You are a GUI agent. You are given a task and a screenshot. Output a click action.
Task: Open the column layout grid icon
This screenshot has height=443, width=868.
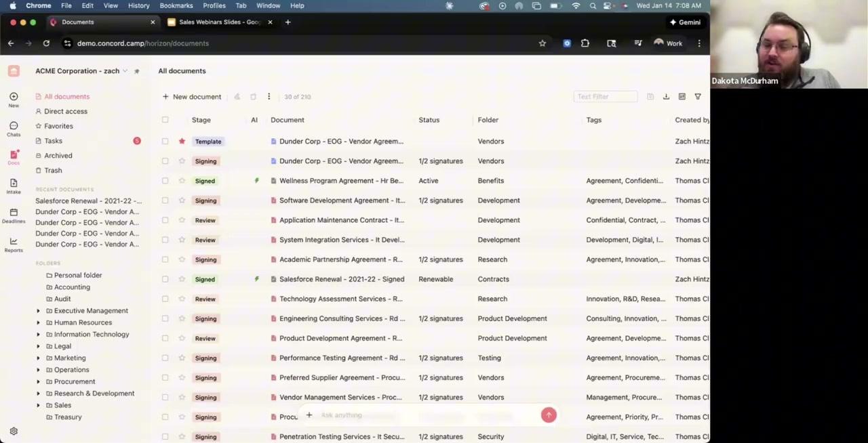click(x=682, y=97)
